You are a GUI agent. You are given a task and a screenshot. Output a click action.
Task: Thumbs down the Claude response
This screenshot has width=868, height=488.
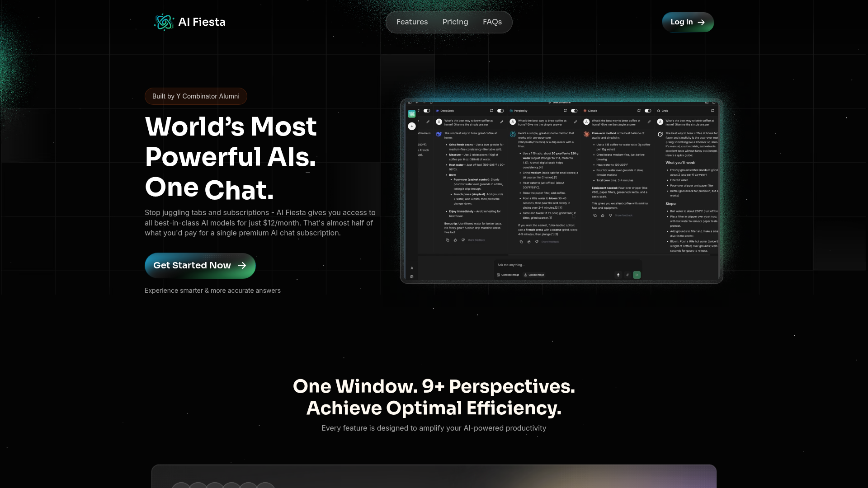pyautogui.click(x=610, y=216)
